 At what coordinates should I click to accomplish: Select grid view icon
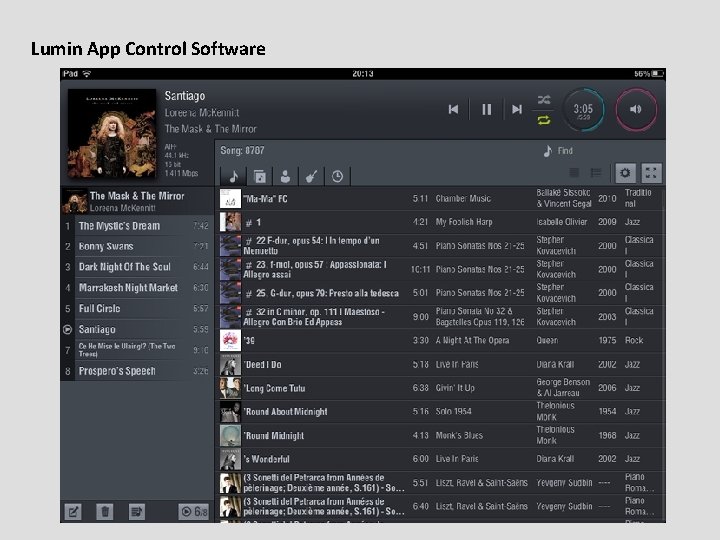(x=574, y=173)
